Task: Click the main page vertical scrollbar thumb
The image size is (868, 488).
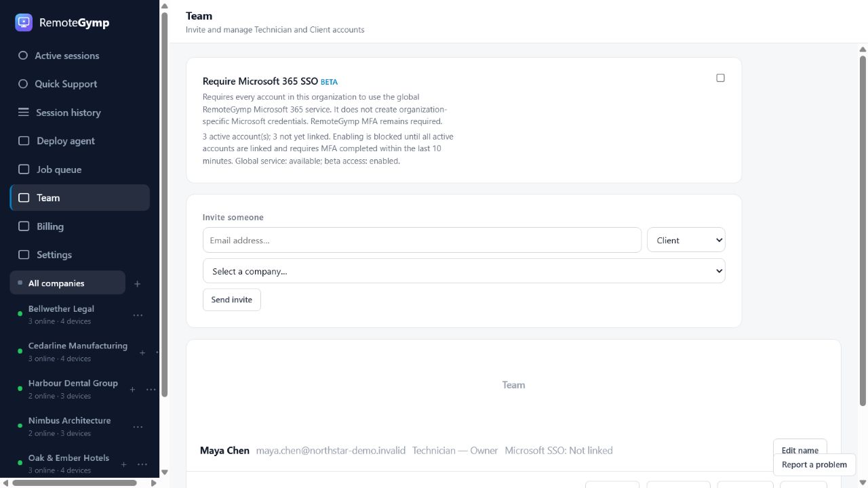Action: pyautogui.click(x=863, y=230)
